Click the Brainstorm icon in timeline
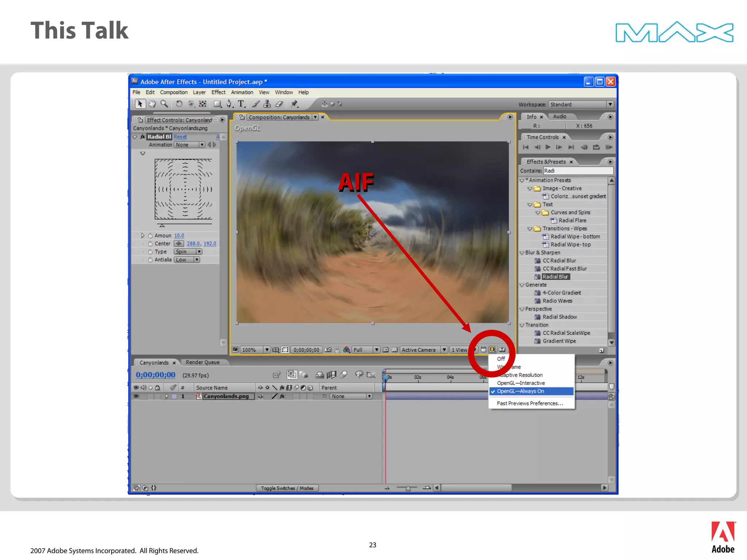The height and width of the screenshot is (560, 747). [x=359, y=375]
